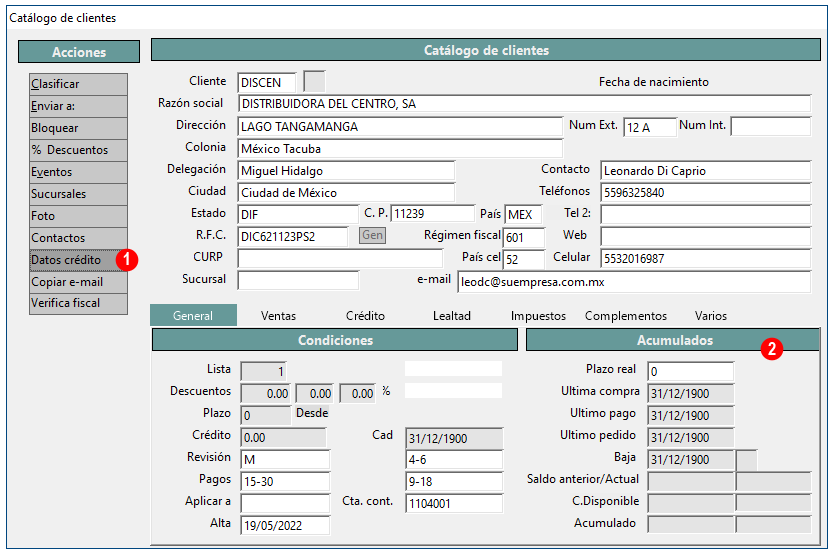Viewport: 834px width, 555px height.
Task: Edit the Colonia field México Tacuba
Action: [x=400, y=148]
